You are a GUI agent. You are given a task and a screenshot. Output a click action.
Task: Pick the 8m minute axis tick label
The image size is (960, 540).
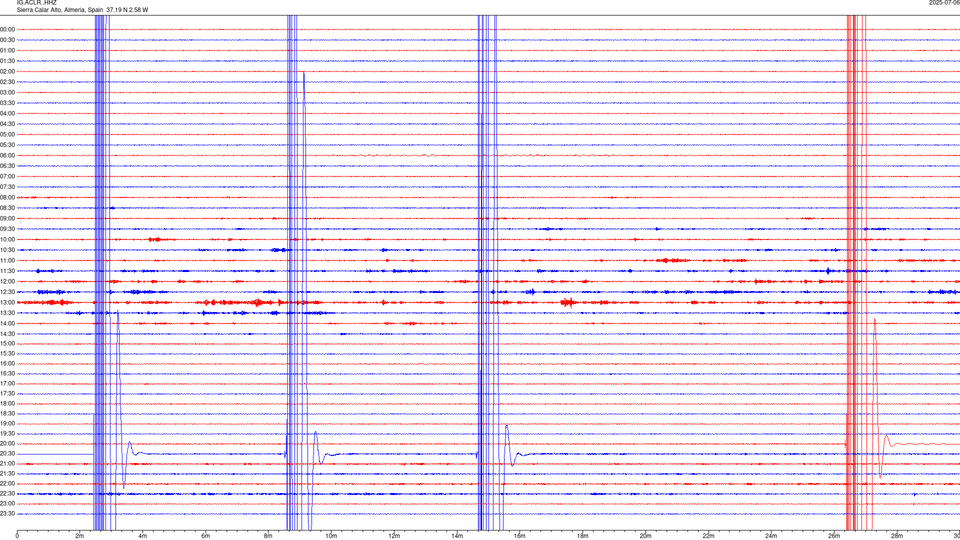pos(268,536)
